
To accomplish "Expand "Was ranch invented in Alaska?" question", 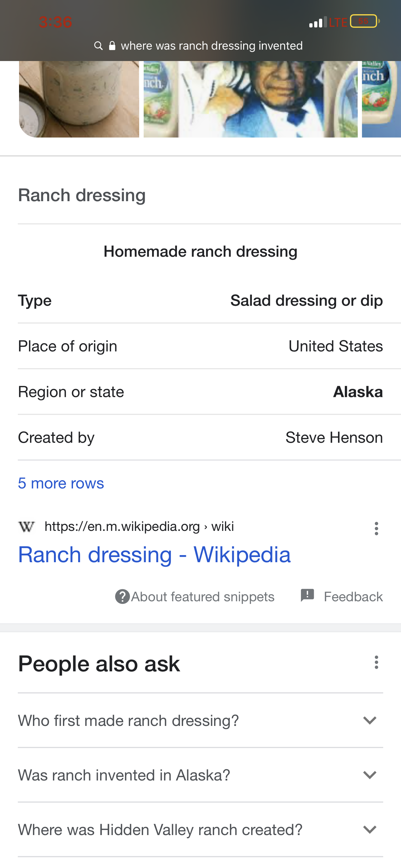I will pos(370,775).
